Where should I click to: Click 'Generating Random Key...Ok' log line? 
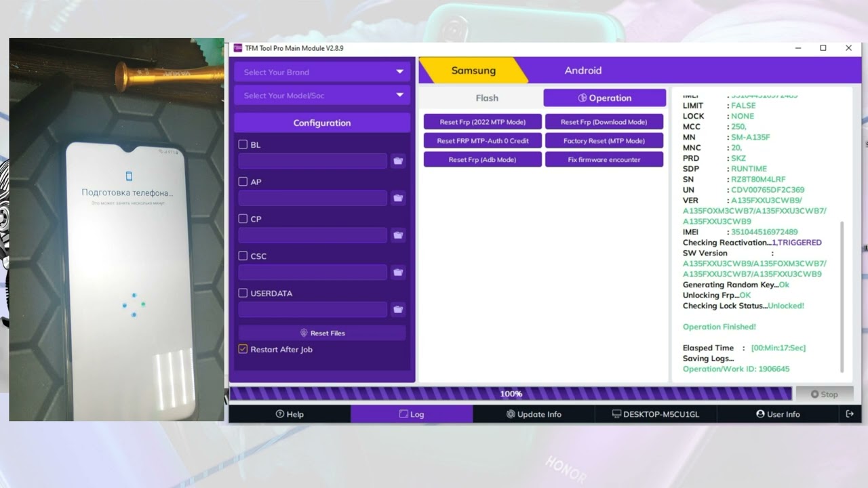[x=736, y=285]
